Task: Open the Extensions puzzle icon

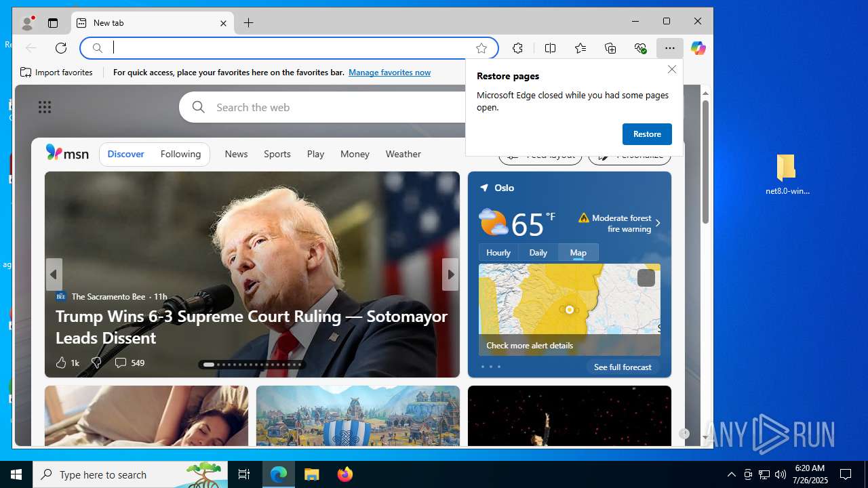Action: [517, 48]
